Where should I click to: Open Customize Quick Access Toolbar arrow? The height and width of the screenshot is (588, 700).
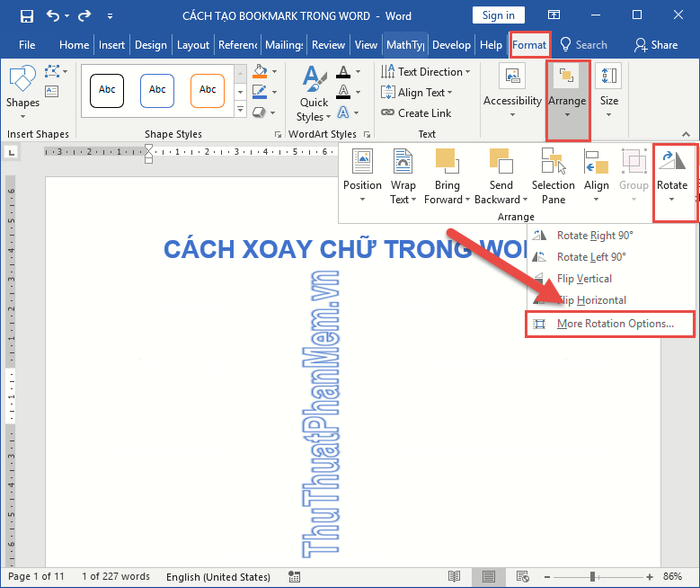[110, 17]
